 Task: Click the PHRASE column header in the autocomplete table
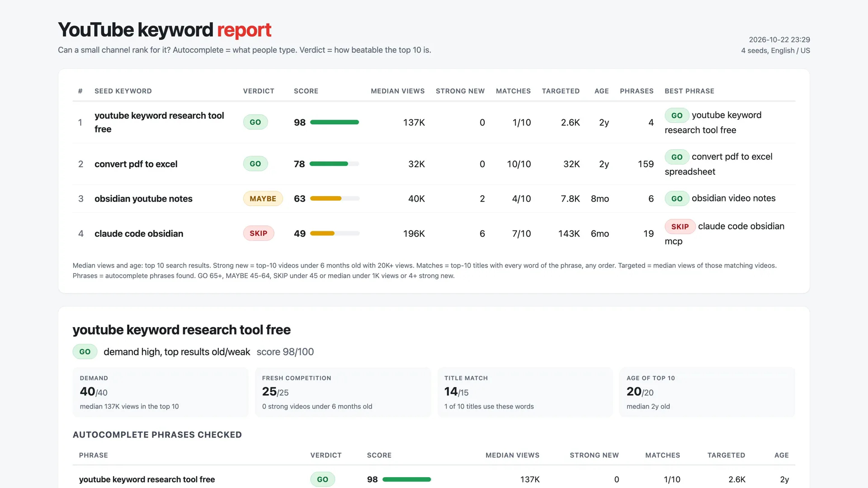click(x=94, y=455)
